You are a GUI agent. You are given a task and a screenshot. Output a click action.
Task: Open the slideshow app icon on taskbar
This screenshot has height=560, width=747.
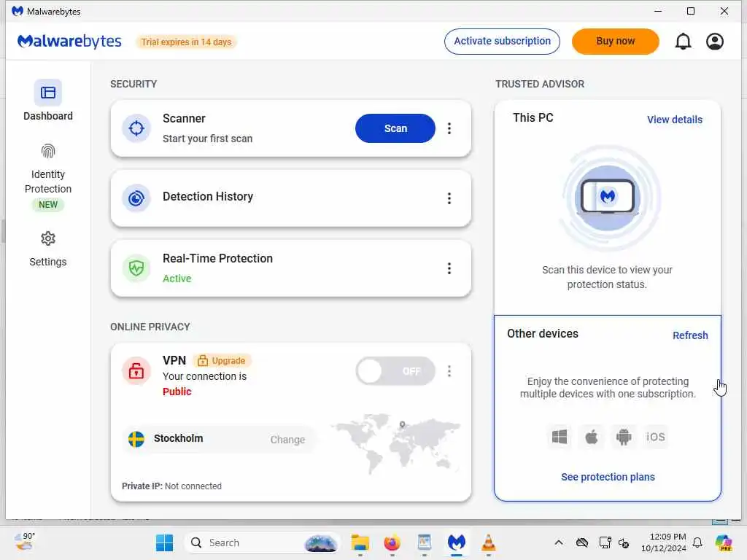click(x=424, y=542)
